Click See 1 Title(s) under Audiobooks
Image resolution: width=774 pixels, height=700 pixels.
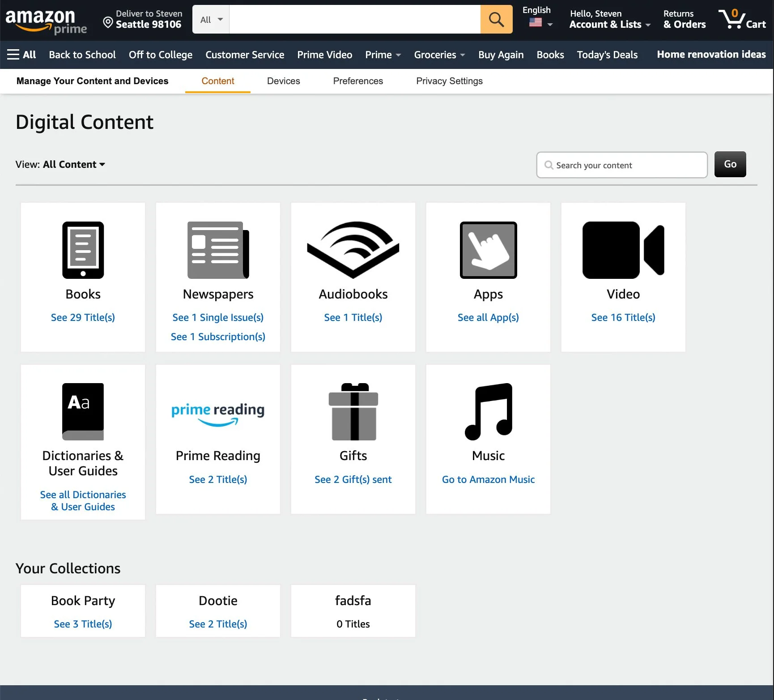(353, 317)
